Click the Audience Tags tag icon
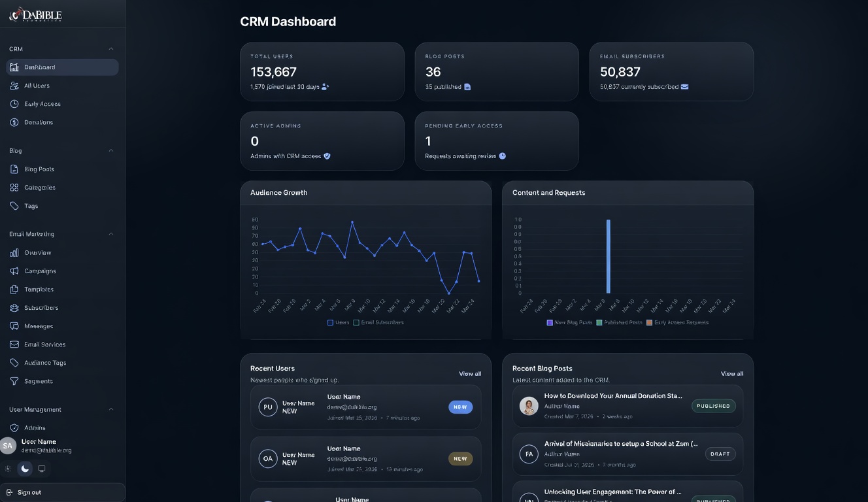868x502 pixels. tap(14, 363)
